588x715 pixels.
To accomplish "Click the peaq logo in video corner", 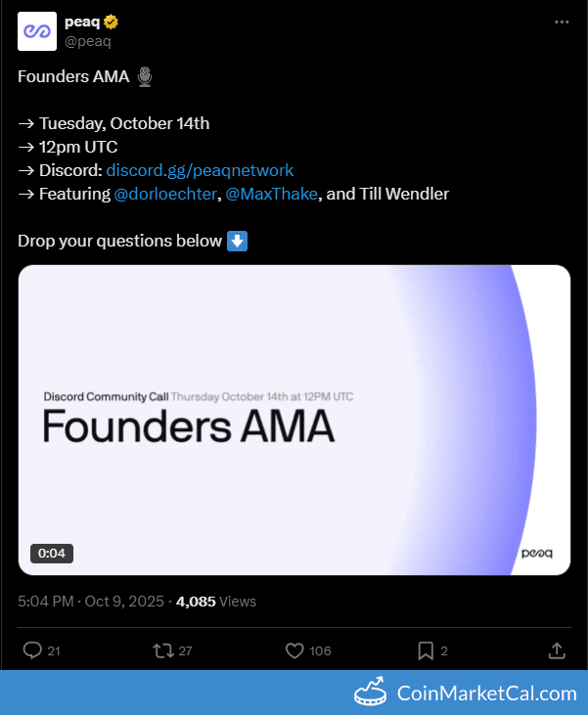I will 536,554.
